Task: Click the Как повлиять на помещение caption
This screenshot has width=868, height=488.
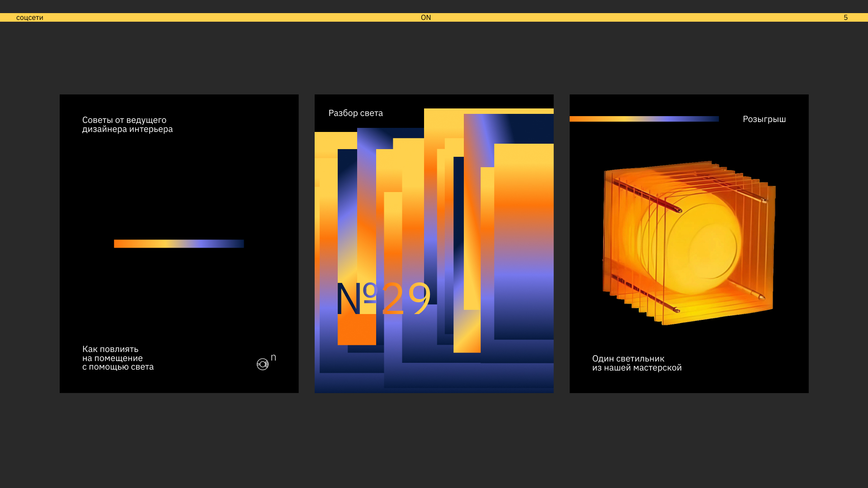Action: [x=118, y=358]
